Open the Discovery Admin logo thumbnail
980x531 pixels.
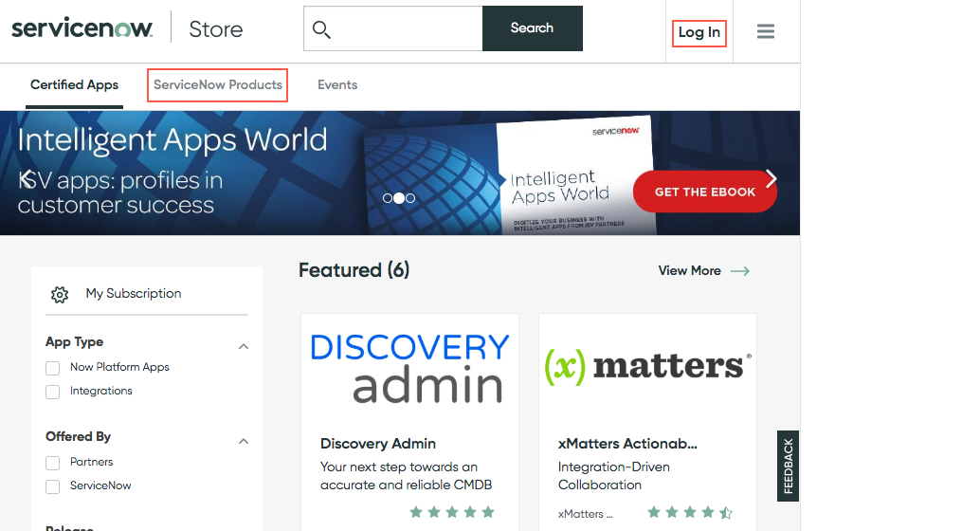pyautogui.click(x=410, y=368)
